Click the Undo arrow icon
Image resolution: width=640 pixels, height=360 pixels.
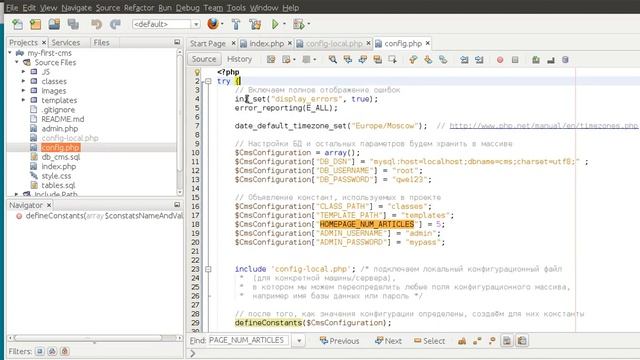click(96, 24)
